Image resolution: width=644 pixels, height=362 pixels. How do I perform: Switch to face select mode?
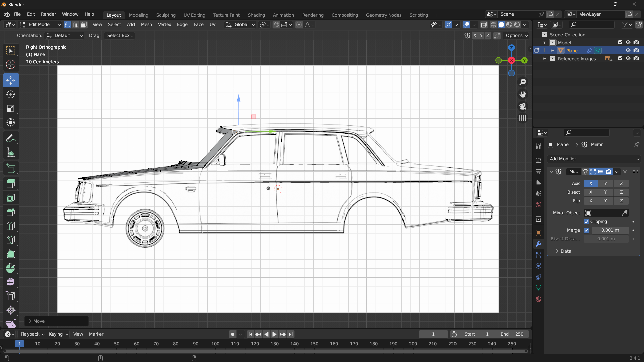click(x=84, y=25)
